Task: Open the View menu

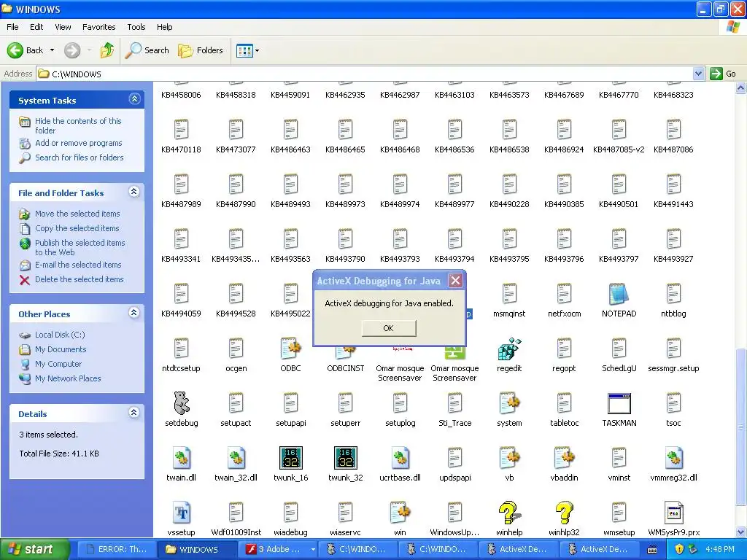Action: [63, 27]
